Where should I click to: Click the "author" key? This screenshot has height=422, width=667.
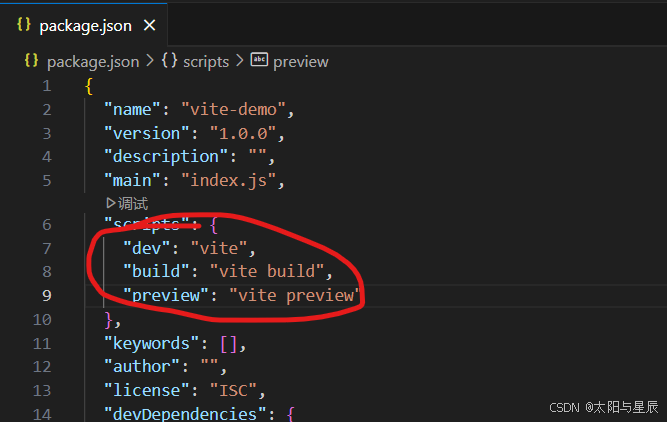click(142, 367)
